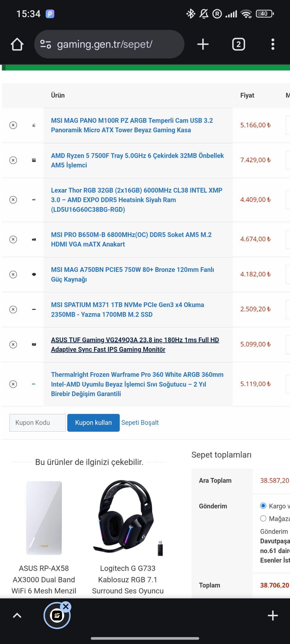This screenshot has width=290, height=644.
Task: Remove Thermalright Frozen Warframe cooler from cart
Action: point(13,384)
